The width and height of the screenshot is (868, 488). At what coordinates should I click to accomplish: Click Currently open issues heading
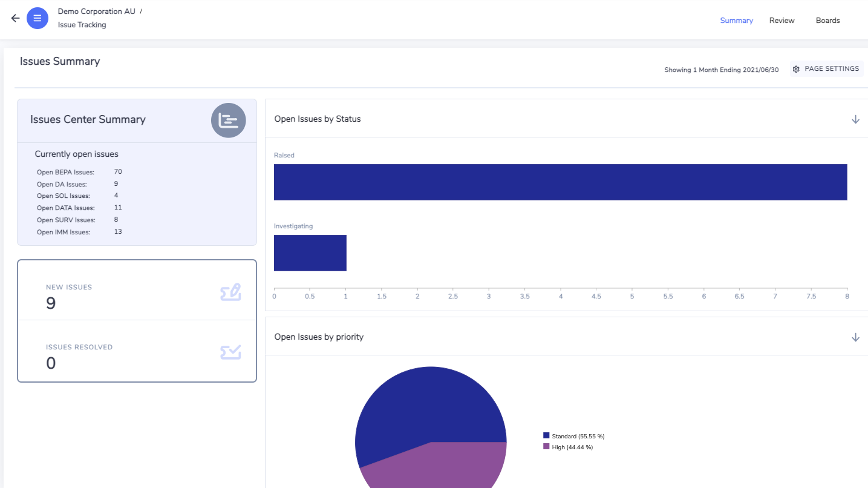(77, 154)
